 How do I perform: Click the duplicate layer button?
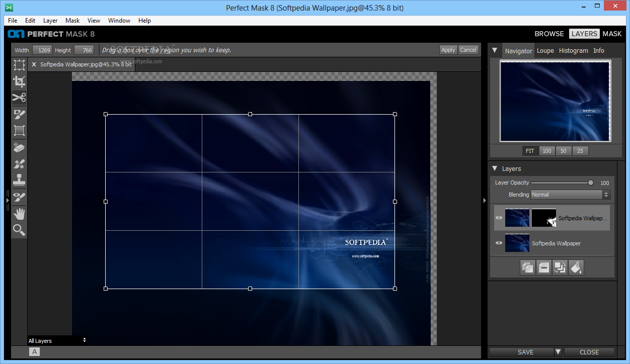tap(527, 267)
